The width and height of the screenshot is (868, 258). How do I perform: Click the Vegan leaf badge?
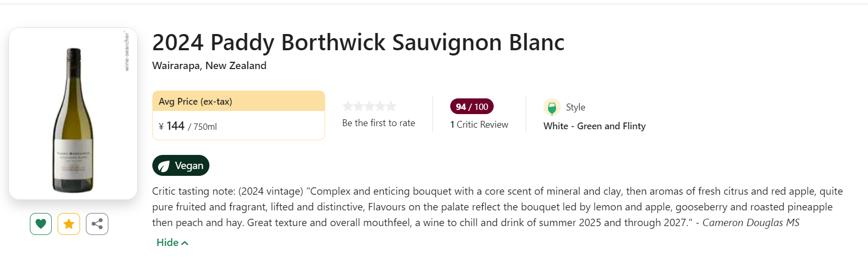click(181, 165)
